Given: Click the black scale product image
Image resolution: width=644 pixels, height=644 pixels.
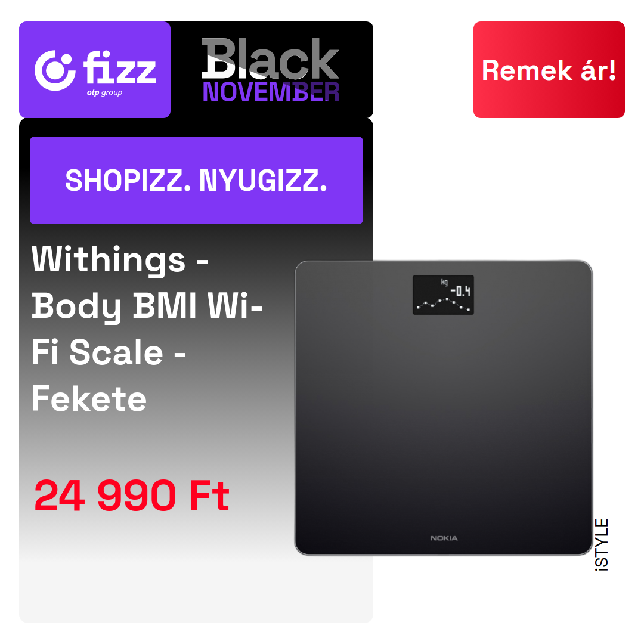Looking at the screenshot, I should pos(444,407).
